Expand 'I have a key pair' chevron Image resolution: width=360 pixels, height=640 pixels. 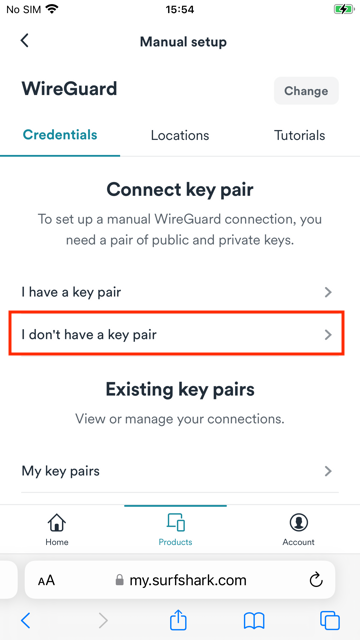[328, 292]
